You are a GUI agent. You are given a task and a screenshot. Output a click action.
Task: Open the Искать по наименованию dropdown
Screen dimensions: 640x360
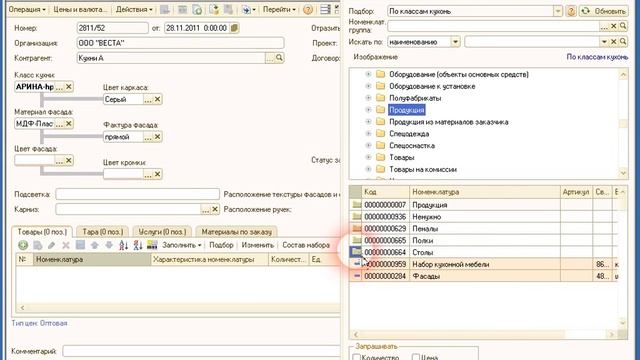[455, 42]
